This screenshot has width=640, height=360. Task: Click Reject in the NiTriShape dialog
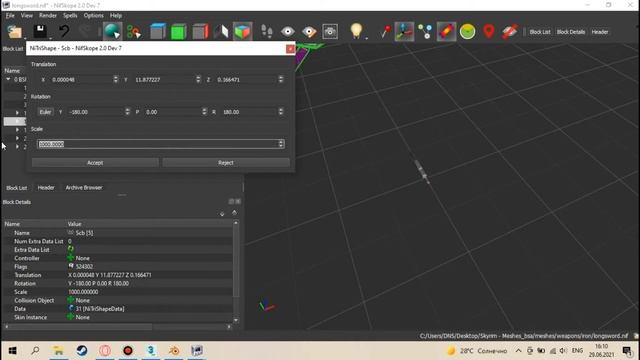(x=226, y=162)
